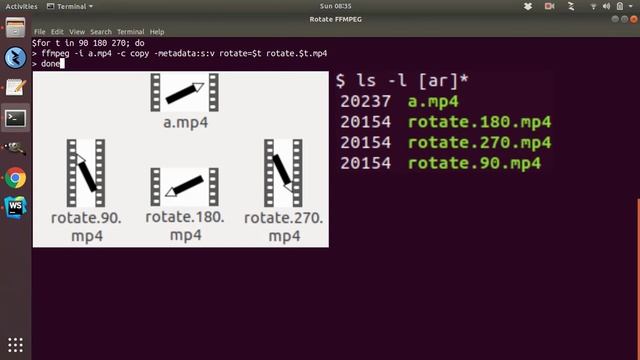
Task: Click the volume speaker icon
Action: [607, 6]
